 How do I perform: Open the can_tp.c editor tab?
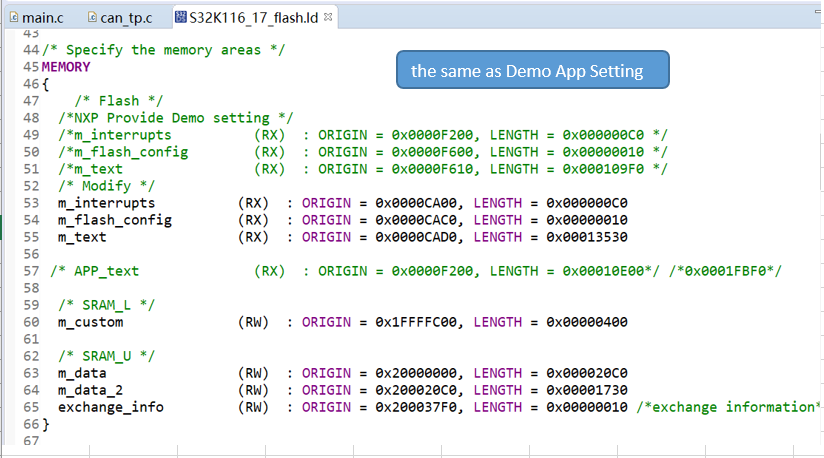pyautogui.click(x=125, y=17)
